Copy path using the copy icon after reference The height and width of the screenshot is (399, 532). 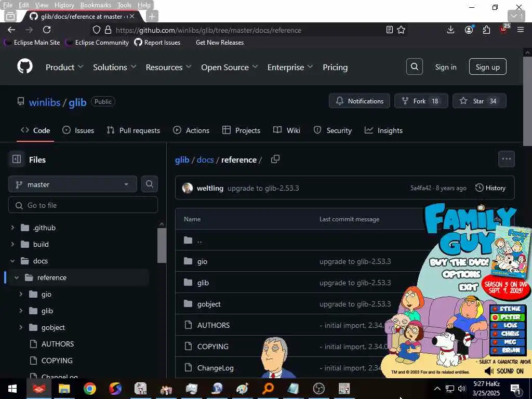coord(275,159)
